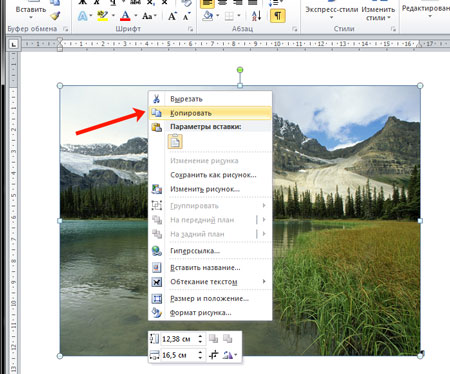This screenshot has width=450, height=374.
Task: Shrink font size with small A
Action: click(x=186, y=16)
